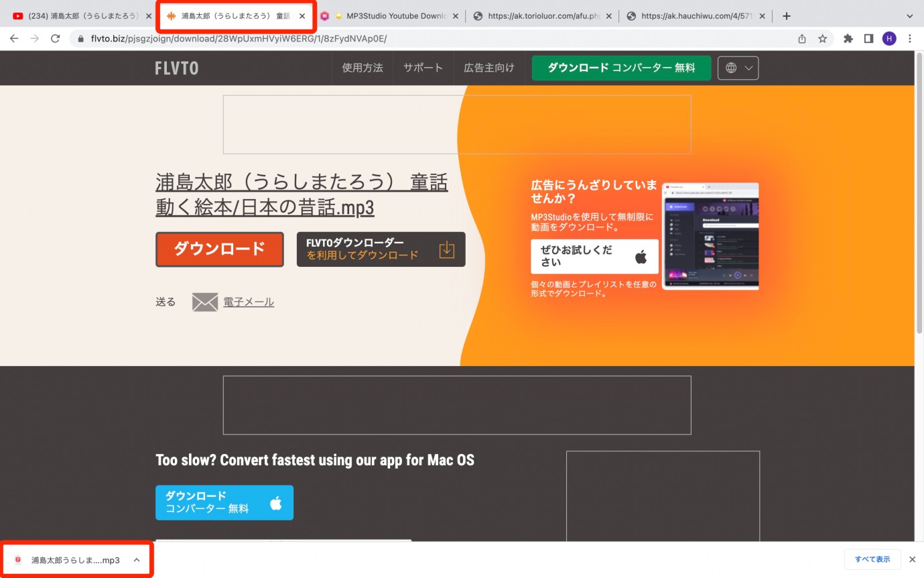
Task: Close the downloads bar
Action: [x=912, y=559]
